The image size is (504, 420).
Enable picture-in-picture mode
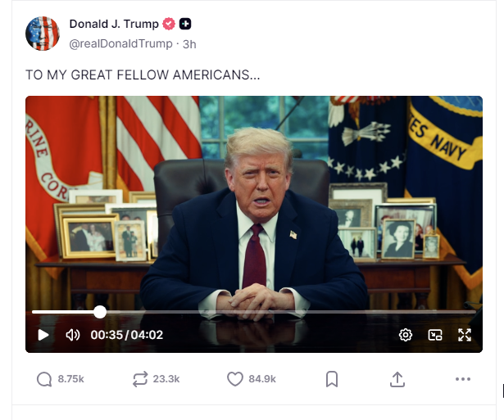(x=435, y=335)
